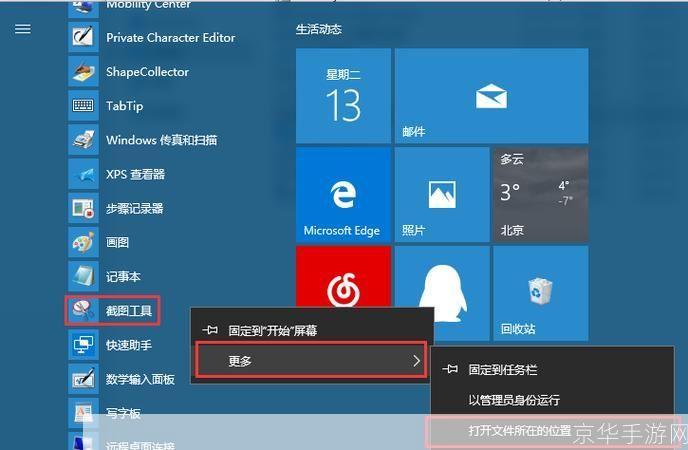Open the 回收站 recycle bin tile
Screen dimensions: 688x450
coord(541,293)
